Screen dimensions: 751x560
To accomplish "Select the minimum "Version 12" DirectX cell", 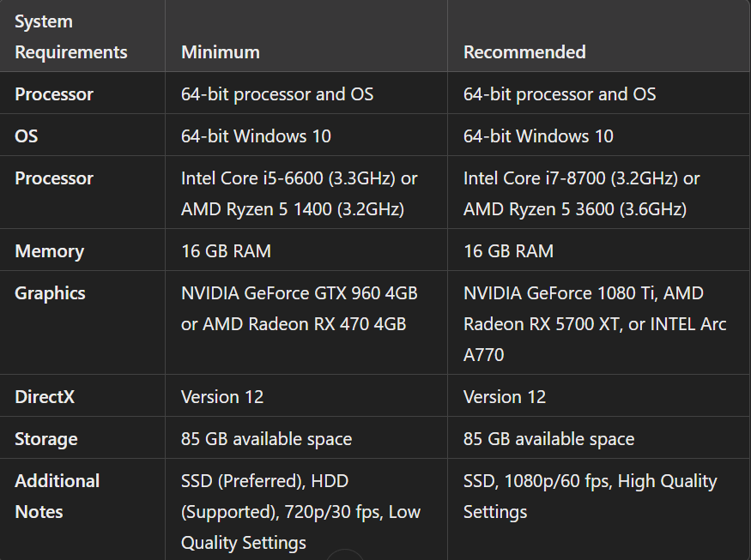I will click(x=222, y=397).
